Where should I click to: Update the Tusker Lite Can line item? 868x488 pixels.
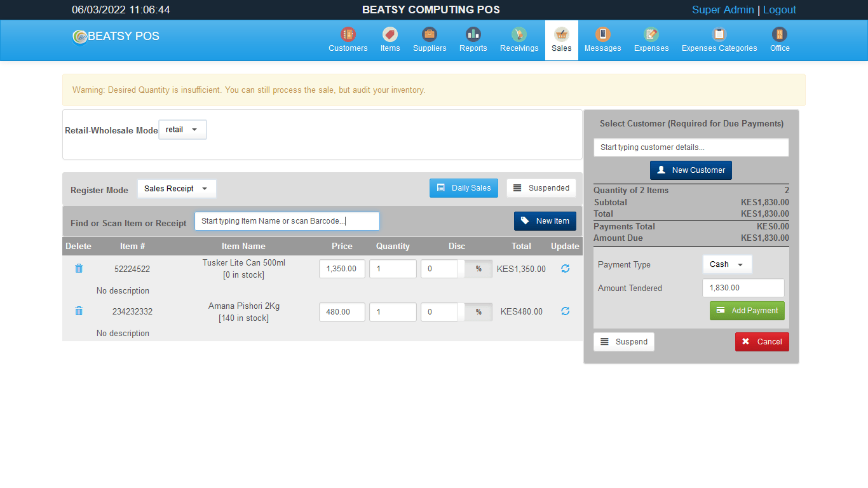tap(565, 269)
